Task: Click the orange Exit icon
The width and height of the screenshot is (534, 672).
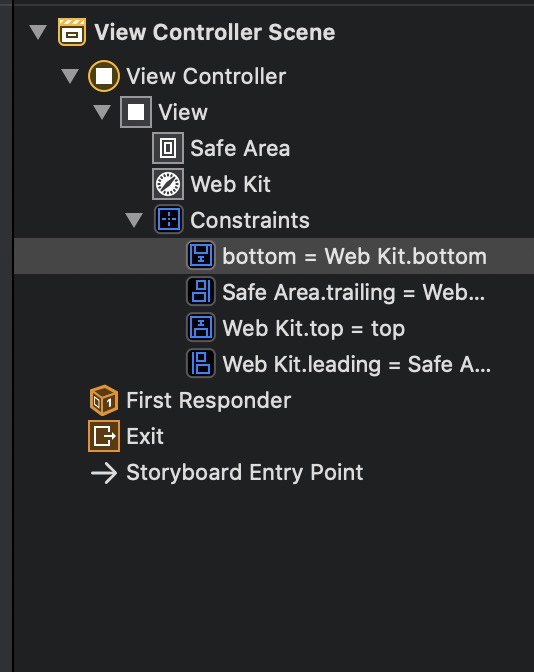Action: [104, 436]
